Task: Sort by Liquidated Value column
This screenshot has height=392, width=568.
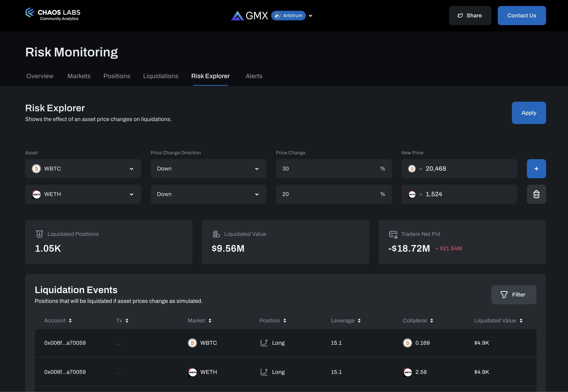Action: click(521, 321)
